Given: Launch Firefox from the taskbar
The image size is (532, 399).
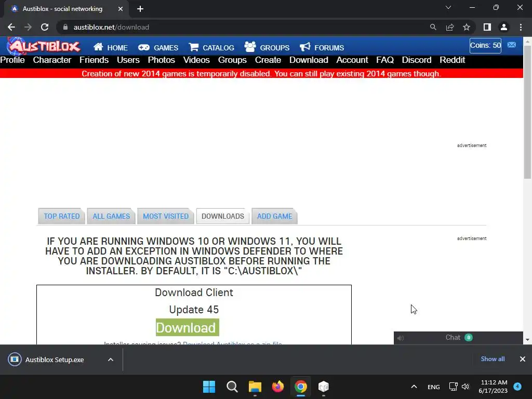Looking at the screenshot, I should coord(278,387).
